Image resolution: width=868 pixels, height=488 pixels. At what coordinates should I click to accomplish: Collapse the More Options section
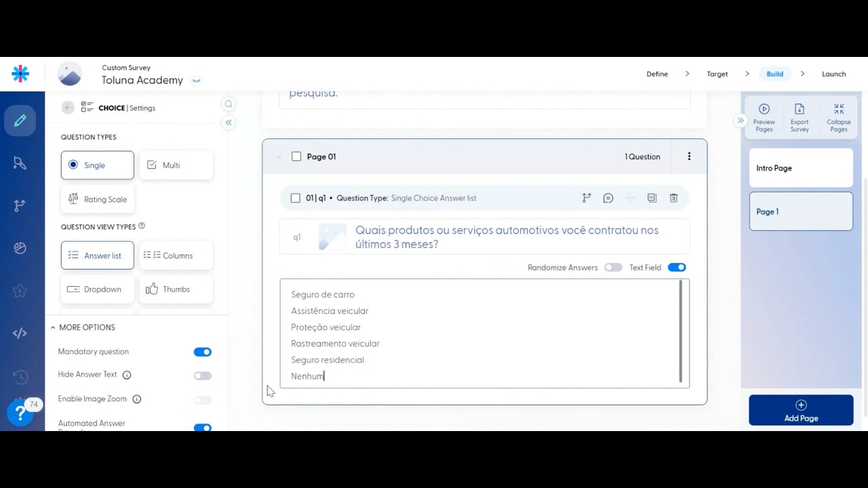(53, 327)
